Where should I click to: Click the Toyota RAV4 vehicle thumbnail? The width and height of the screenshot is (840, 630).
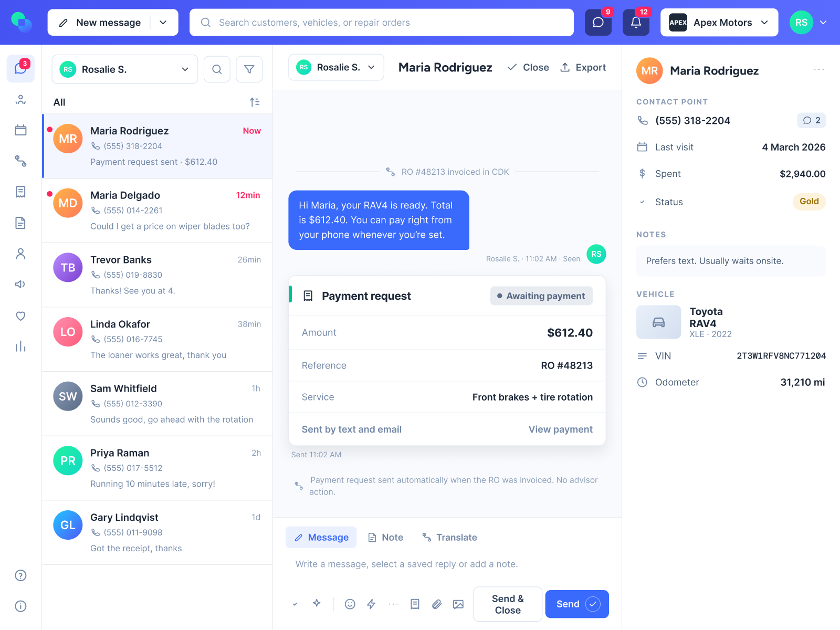(659, 322)
